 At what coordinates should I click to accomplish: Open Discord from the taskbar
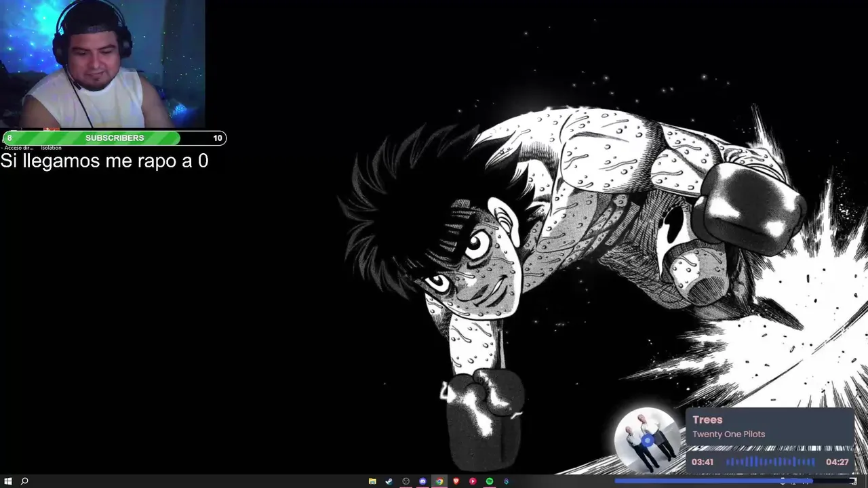pos(422,481)
